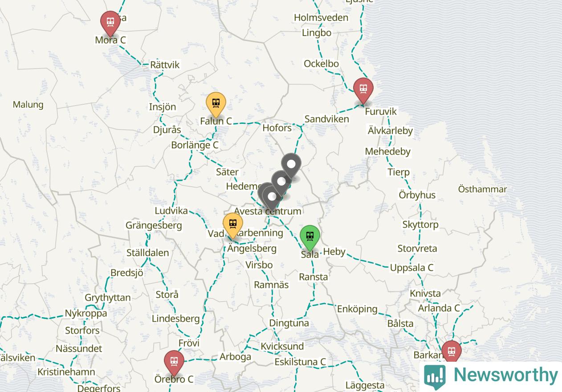Click the Östhammar town label
The image size is (562, 392).
click(483, 189)
